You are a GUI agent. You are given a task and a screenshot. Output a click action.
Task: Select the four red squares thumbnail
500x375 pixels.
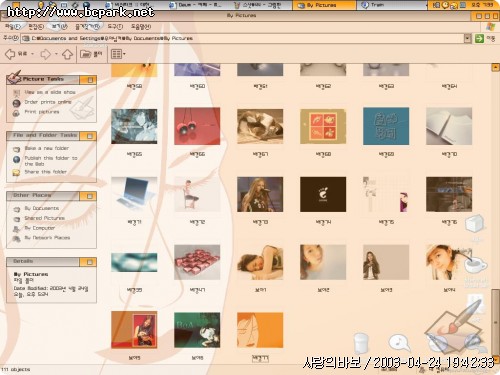tap(323, 126)
